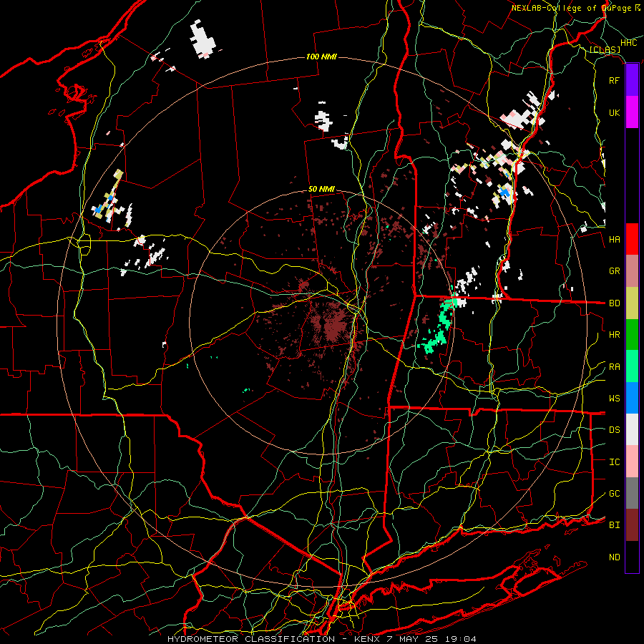
Task: Click the IC pink legend color swatch
Action: coord(632,462)
